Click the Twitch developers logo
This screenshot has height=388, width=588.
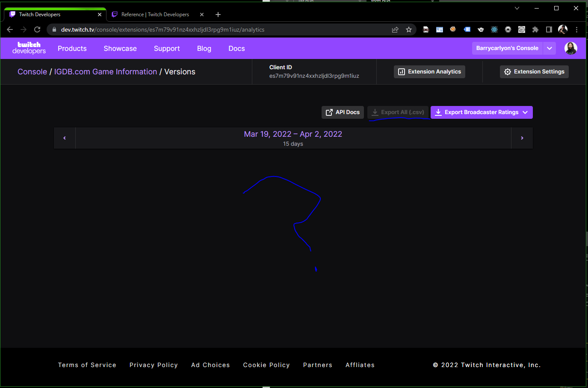tap(29, 48)
